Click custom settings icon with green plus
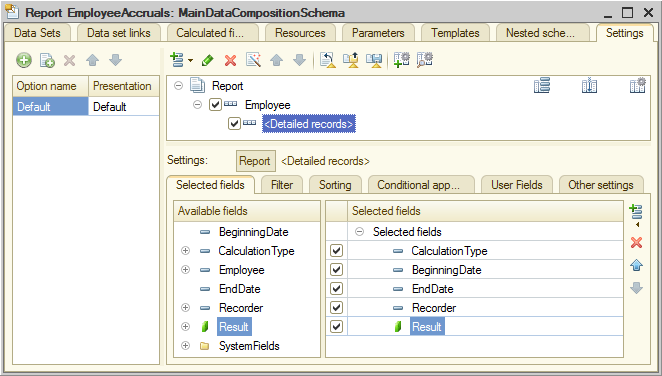The height and width of the screenshot is (376, 662). click(401, 60)
